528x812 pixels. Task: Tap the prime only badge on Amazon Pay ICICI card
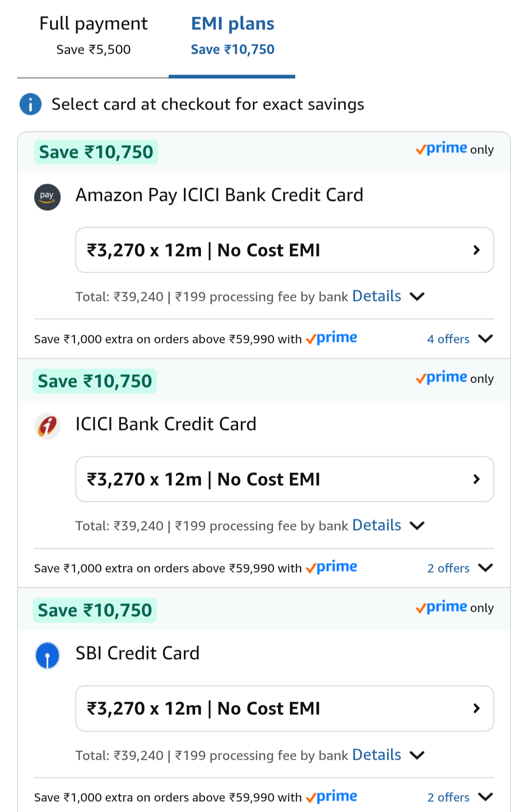click(454, 149)
